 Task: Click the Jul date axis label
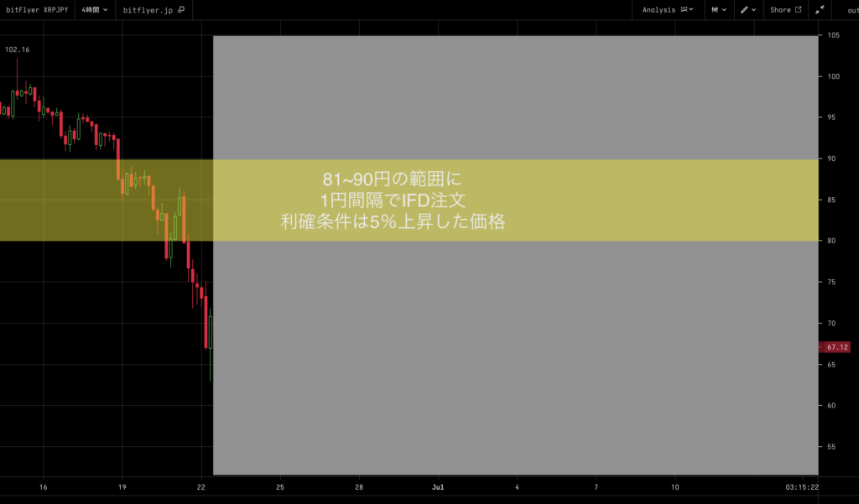tap(438, 487)
